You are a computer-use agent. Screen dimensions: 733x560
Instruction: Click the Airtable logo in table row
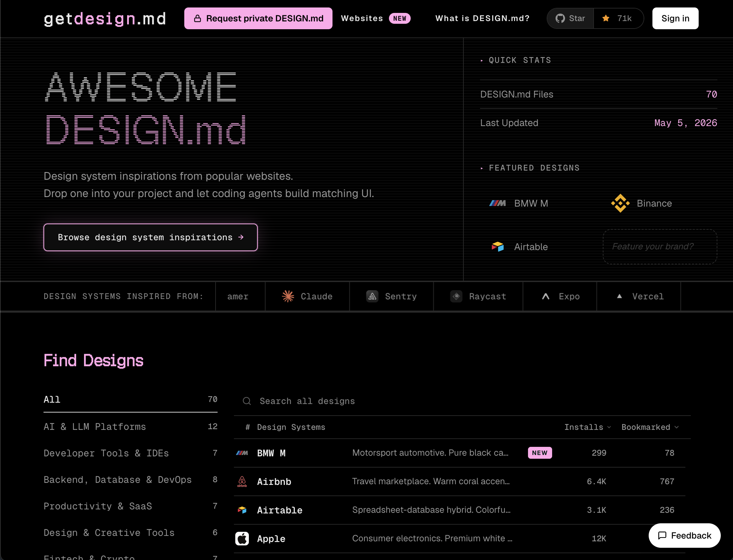[242, 510]
